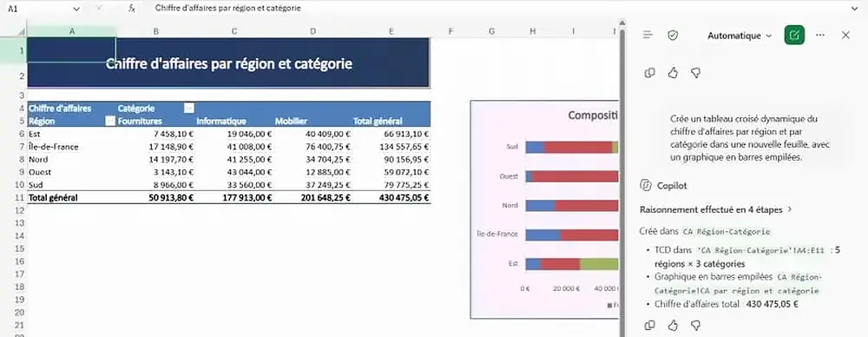Click the fx Insert Function icon

click(131, 9)
